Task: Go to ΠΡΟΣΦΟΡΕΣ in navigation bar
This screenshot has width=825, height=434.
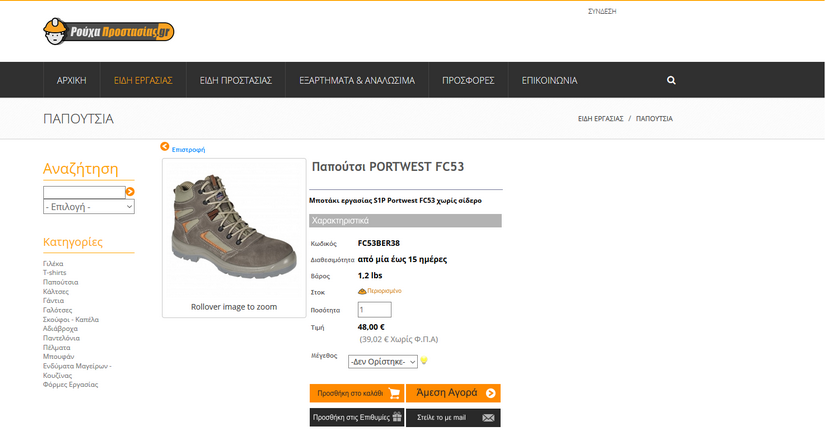Action: (468, 80)
